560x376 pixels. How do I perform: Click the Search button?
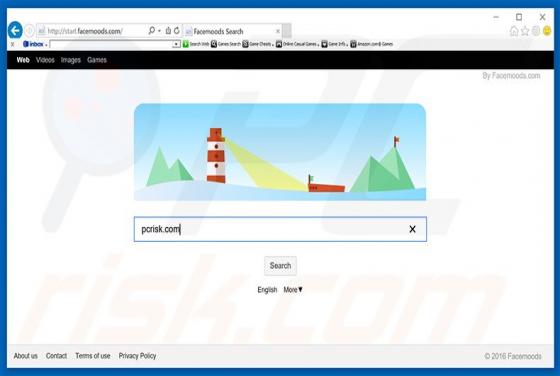point(280,266)
